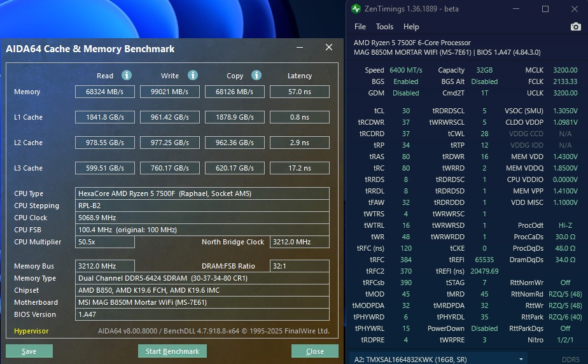Click the Start Benchmark button
Image resolution: width=588 pixels, height=364 pixels.
click(x=172, y=351)
